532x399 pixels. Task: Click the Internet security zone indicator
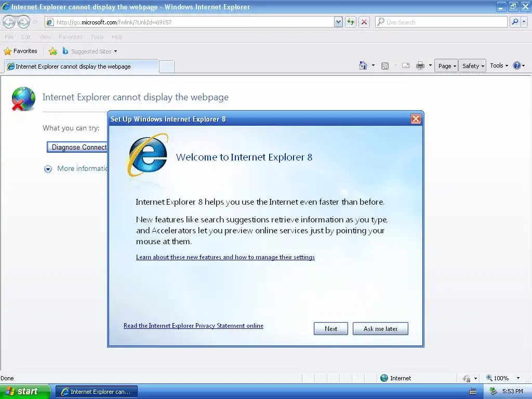[x=395, y=378]
